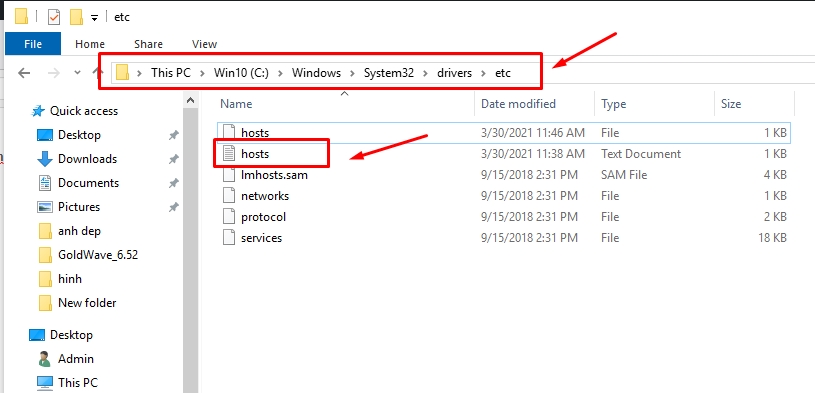Click the networks file icon
Screen dimensions: 815x393
tap(229, 196)
